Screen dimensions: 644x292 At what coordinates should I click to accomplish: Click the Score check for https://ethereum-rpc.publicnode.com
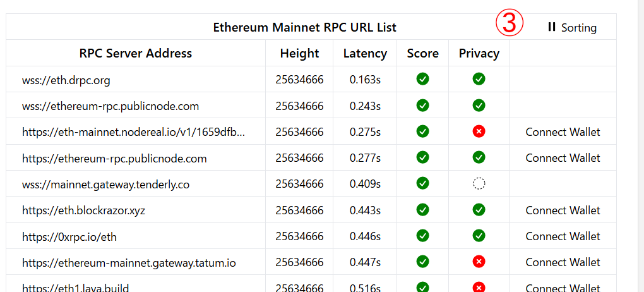[x=422, y=157]
